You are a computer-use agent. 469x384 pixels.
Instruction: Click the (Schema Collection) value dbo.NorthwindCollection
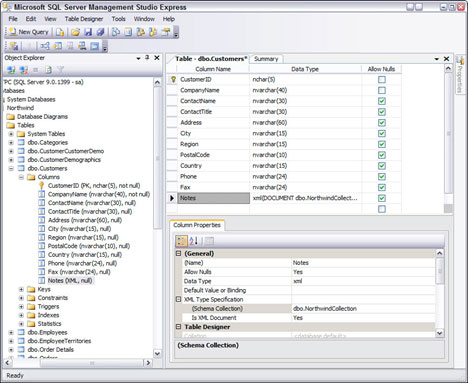(x=363, y=309)
